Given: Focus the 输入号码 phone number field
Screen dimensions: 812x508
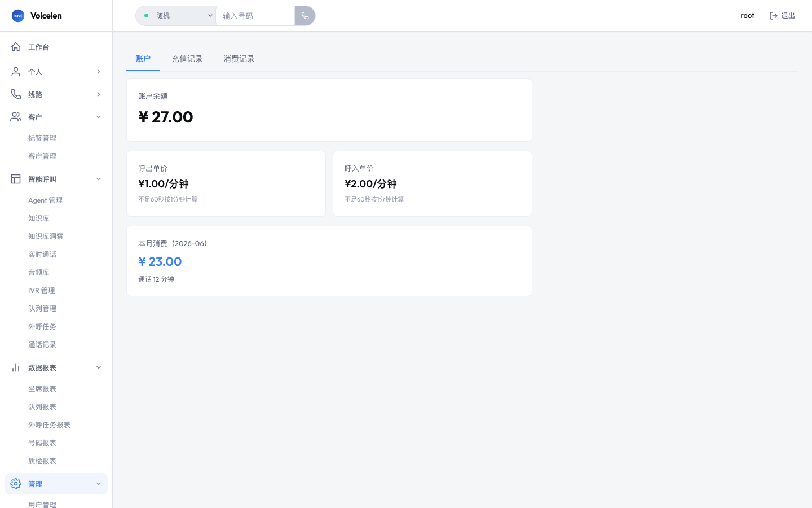Looking at the screenshot, I should click(x=255, y=16).
